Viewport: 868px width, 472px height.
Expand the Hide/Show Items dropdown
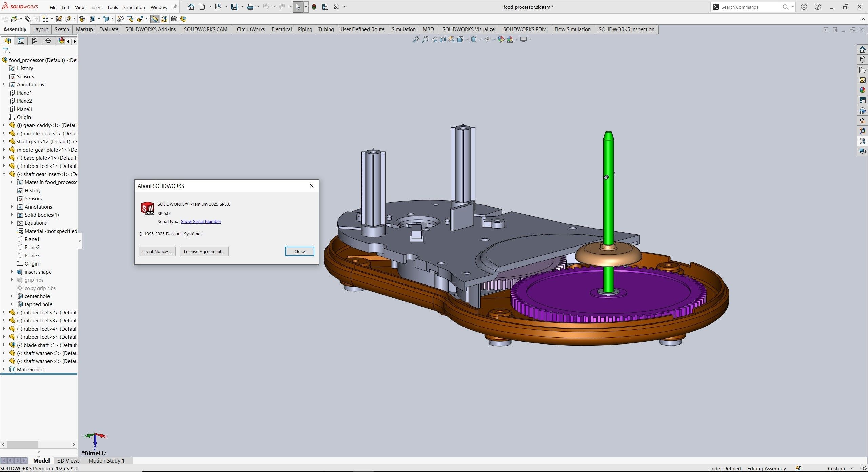pos(494,39)
